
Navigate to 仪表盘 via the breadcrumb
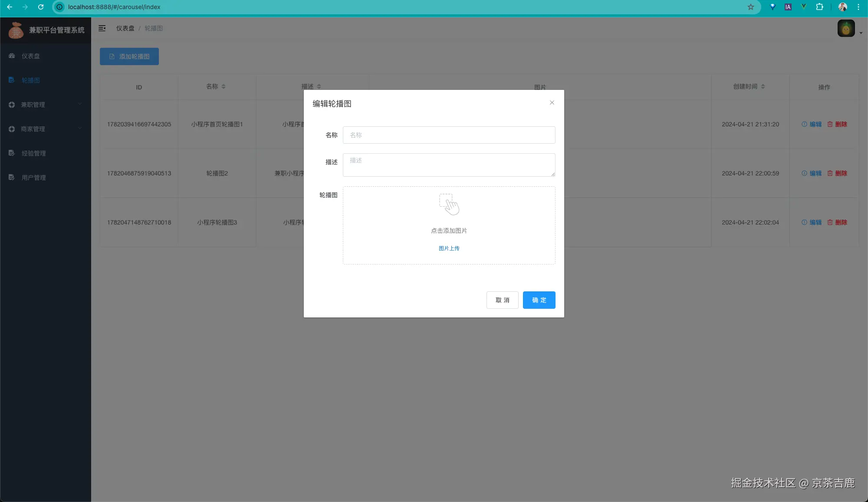(125, 28)
